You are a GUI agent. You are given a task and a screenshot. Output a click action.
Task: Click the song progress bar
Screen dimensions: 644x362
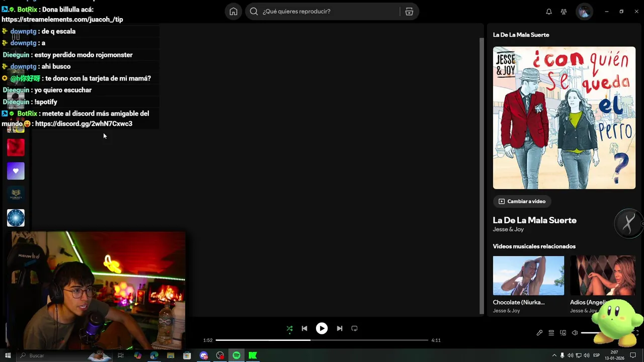[x=322, y=340]
